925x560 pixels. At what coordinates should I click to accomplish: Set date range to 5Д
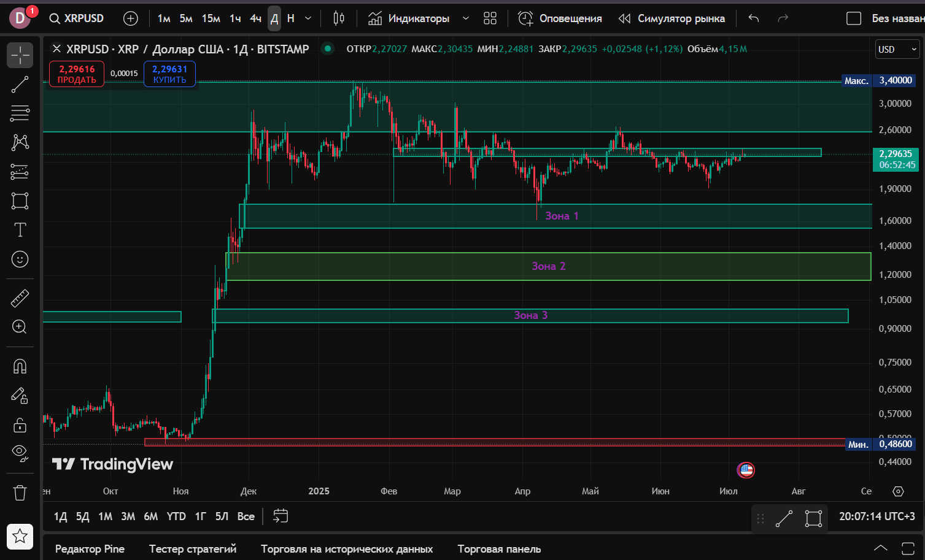tap(82, 516)
